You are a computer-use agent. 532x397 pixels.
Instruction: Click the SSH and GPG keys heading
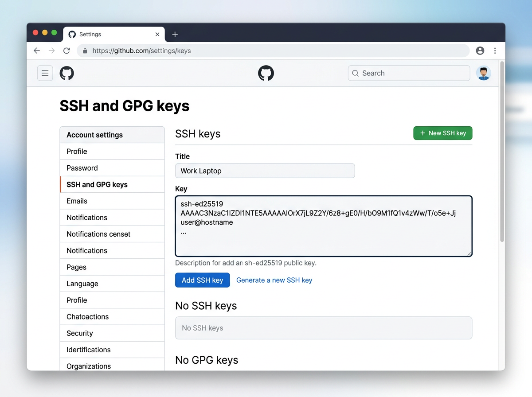[x=125, y=106]
